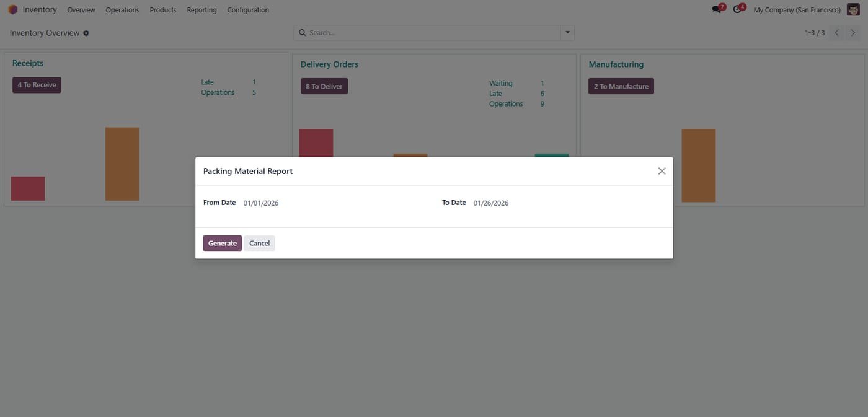This screenshot has height=417, width=868.
Task: Go to previous page arrow
Action: click(x=837, y=33)
